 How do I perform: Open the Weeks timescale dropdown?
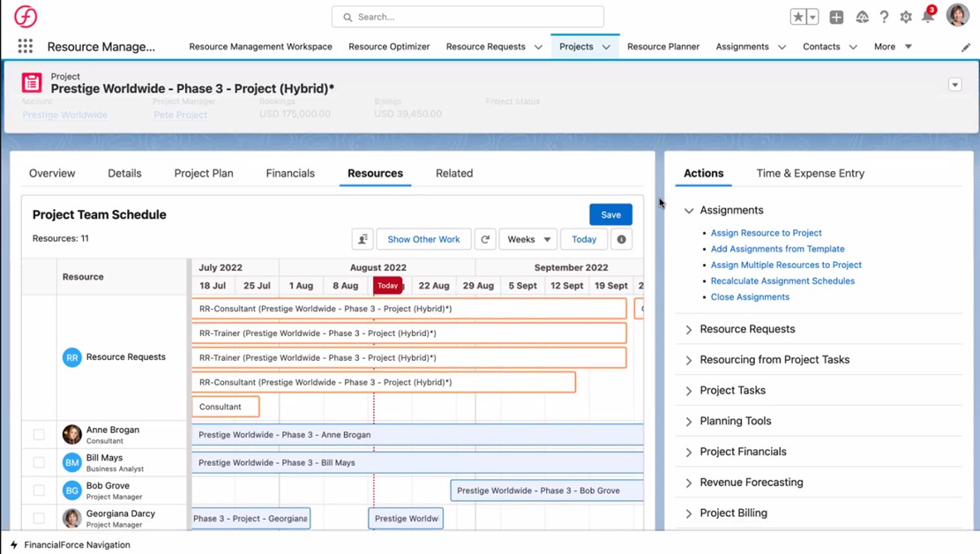pyautogui.click(x=527, y=239)
